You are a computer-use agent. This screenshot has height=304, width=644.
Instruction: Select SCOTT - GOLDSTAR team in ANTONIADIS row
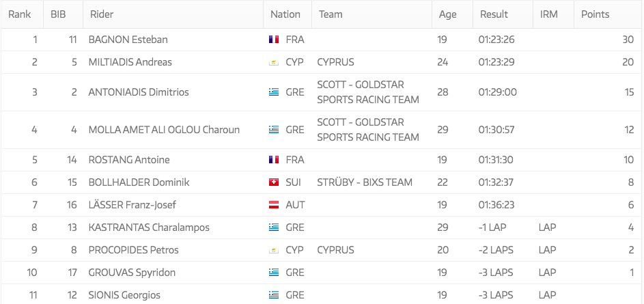(x=367, y=92)
